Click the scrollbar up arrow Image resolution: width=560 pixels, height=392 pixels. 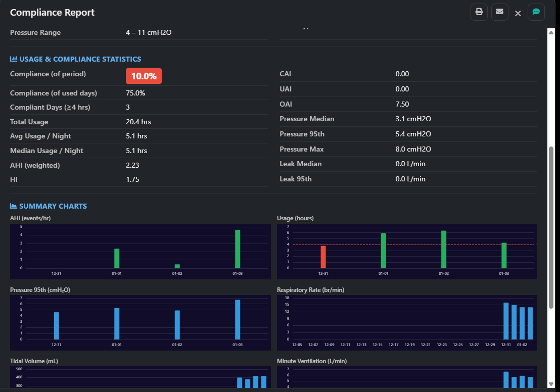551,32
